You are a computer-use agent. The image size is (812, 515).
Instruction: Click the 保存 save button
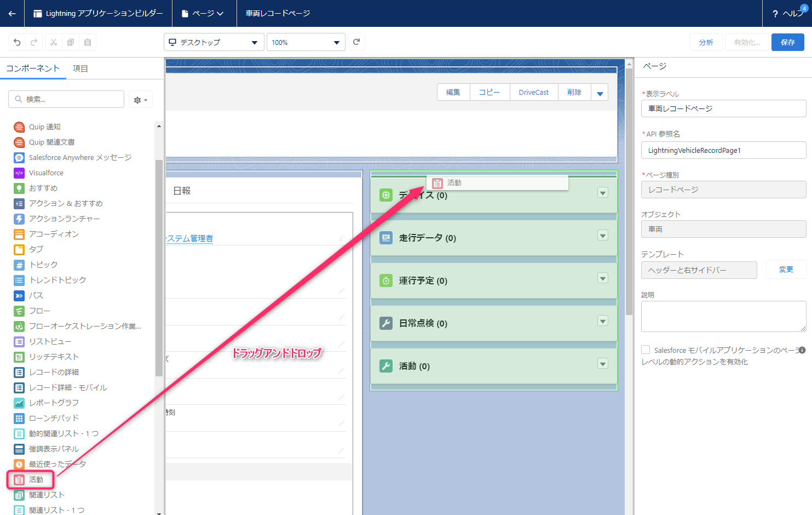tap(788, 42)
